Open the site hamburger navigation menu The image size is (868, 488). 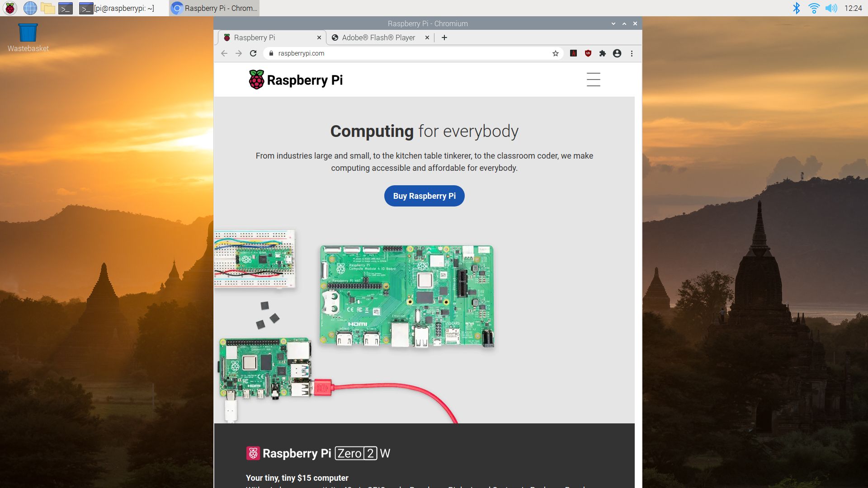594,80
